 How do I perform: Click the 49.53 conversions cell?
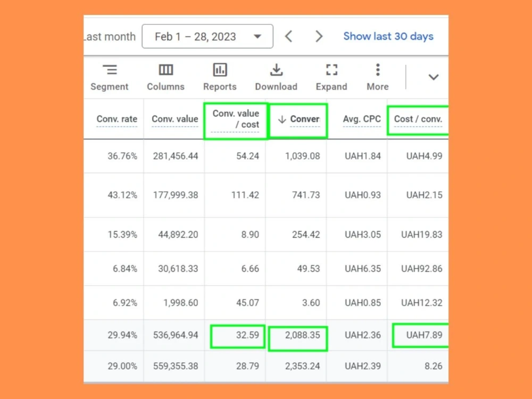309,269
